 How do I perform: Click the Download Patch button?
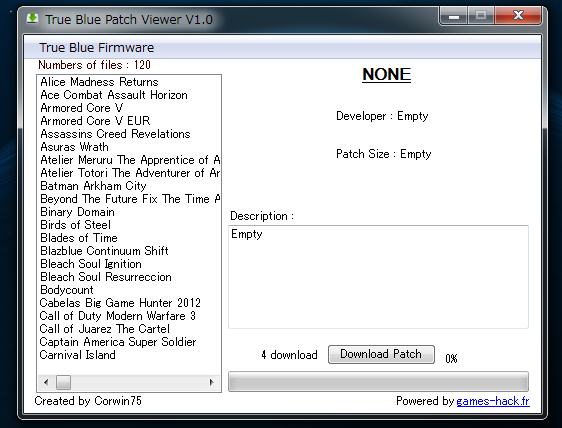381,354
